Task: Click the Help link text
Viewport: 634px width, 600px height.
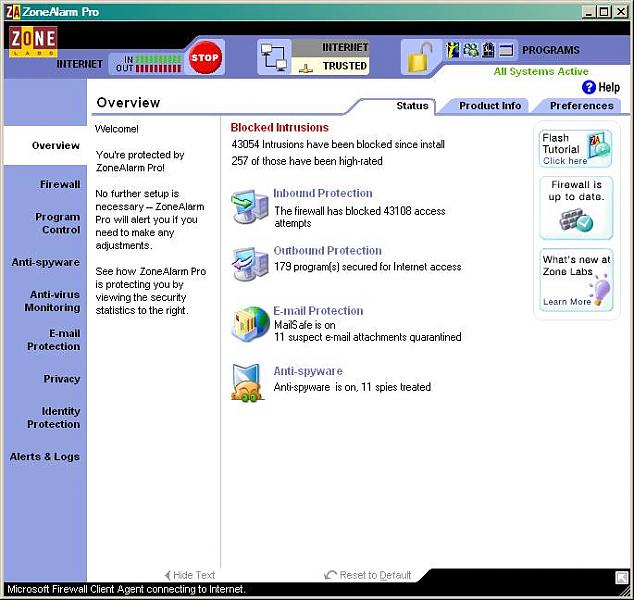Action: [x=609, y=87]
